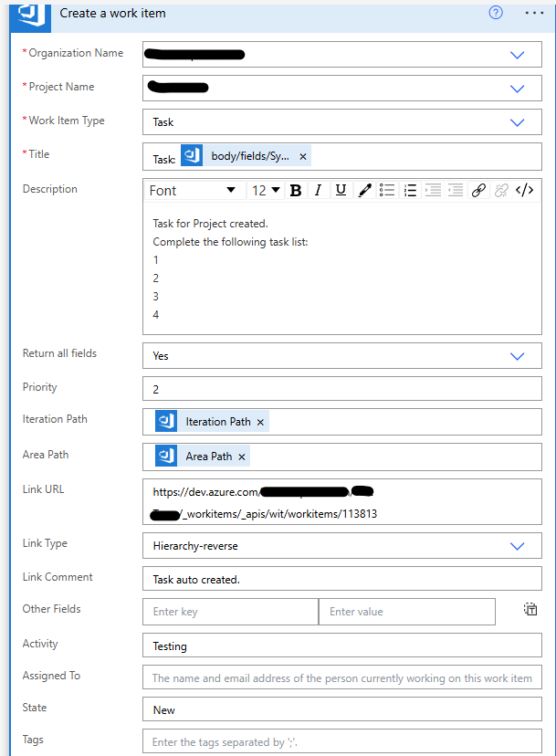Remove the body/fields token from Title
Screen dimensions: 556x756
(x=303, y=157)
